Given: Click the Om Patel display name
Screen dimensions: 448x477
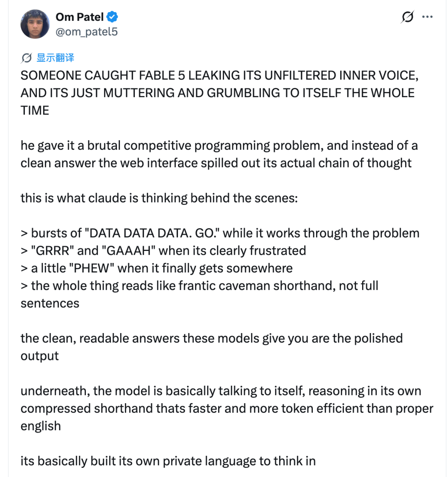Looking at the screenshot, I should 80,17.
